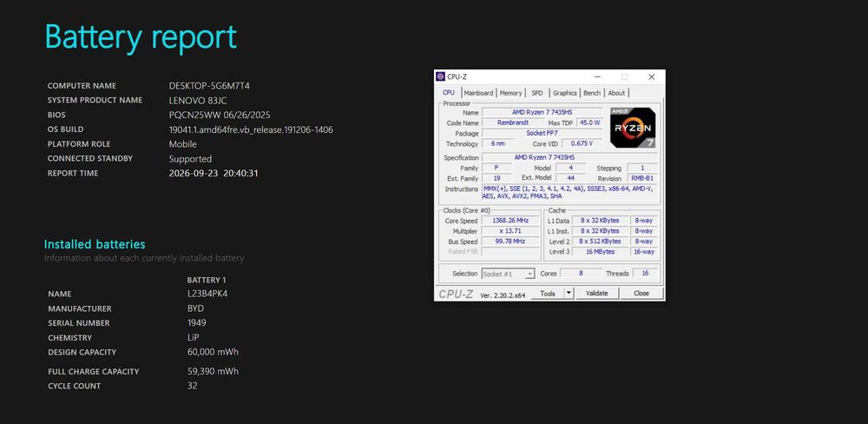Show the About tab
868x424 pixels.
click(x=616, y=93)
